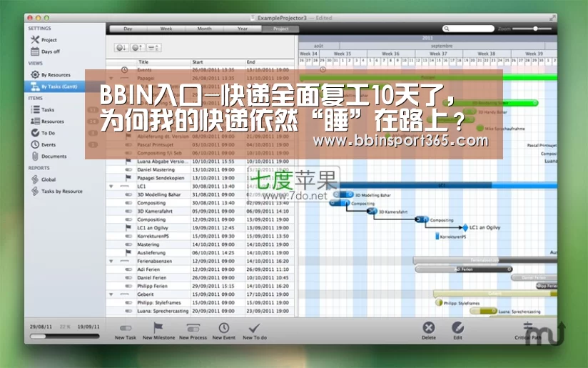Select the 3D Modelling Bahar task row
This screenshot has height=368, width=588.
201,194
